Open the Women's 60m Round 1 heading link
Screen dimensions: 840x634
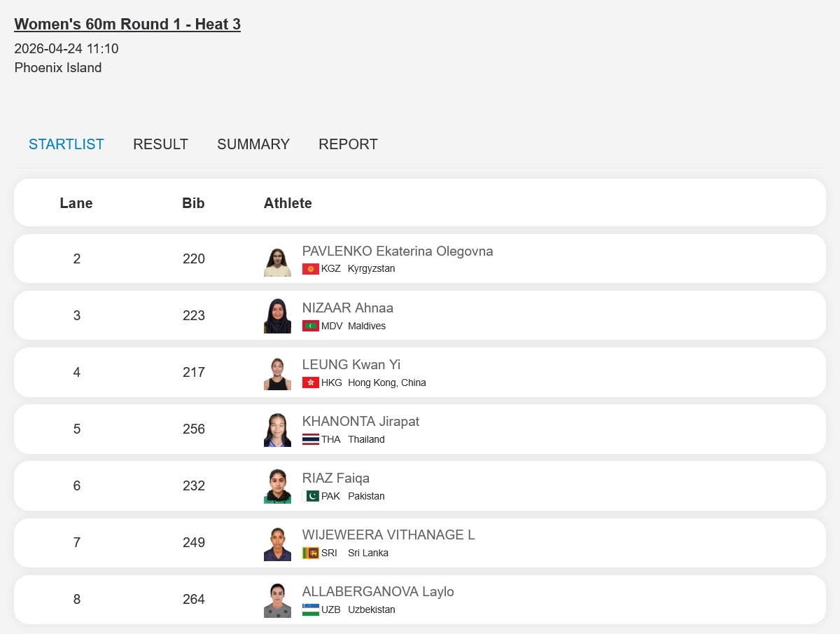[127, 25]
